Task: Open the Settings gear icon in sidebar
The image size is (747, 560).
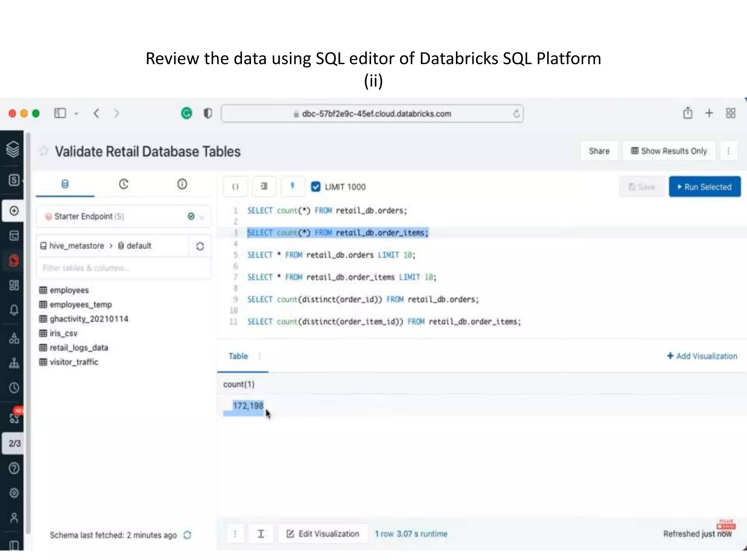Action: point(14,493)
